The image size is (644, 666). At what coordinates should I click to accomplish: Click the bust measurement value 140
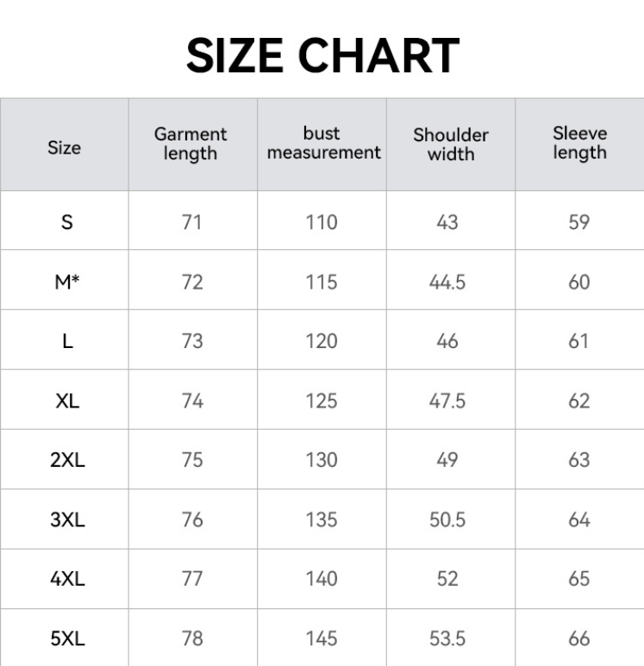321,579
